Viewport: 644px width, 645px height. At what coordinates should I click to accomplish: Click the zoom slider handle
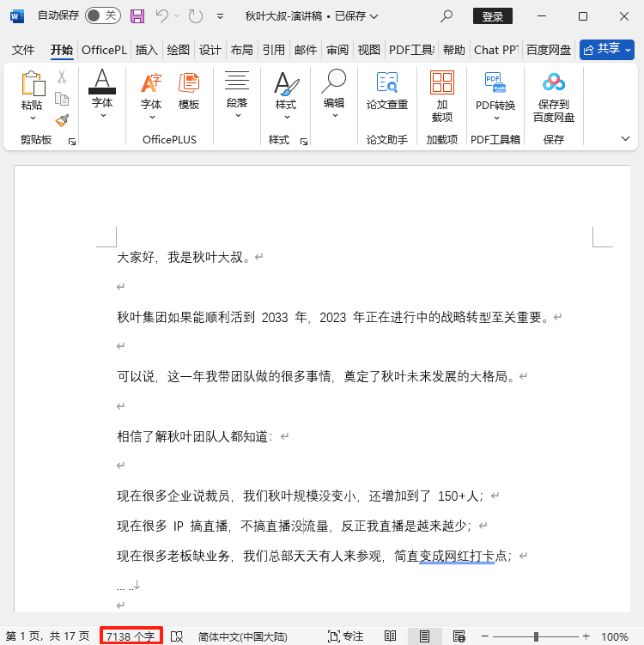(536, 636)
